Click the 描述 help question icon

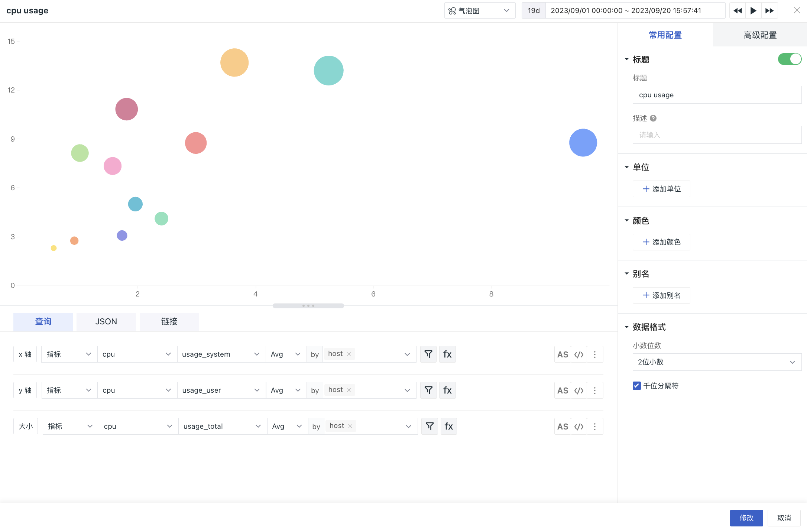pyautogui.click(x=653, y=118)
